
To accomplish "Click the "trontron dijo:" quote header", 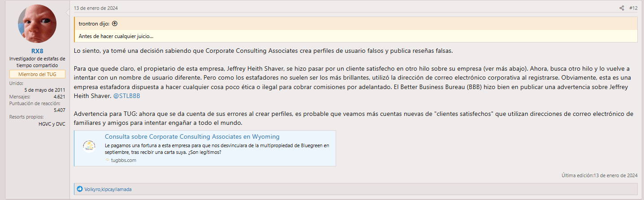I will tap(95, 24).
